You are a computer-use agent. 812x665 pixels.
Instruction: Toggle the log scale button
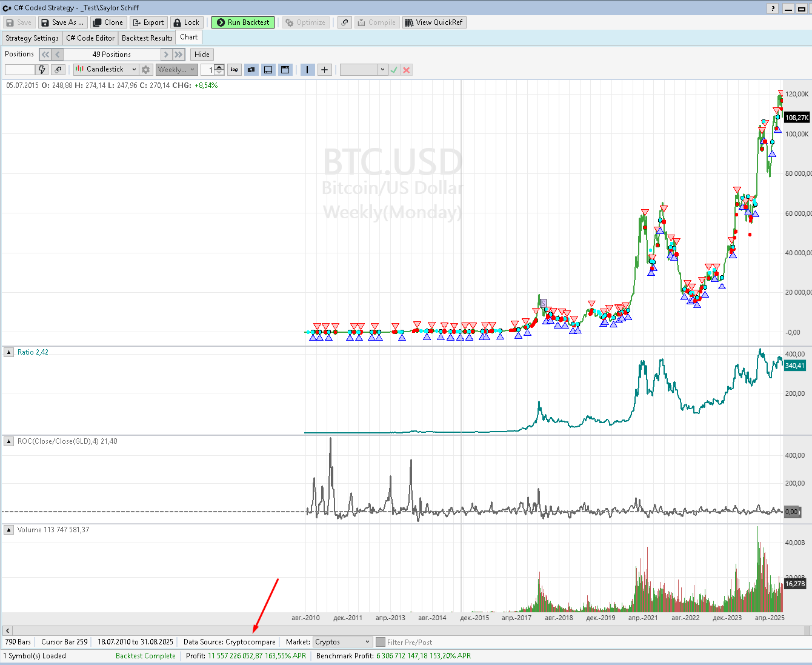tap(235, 70)
